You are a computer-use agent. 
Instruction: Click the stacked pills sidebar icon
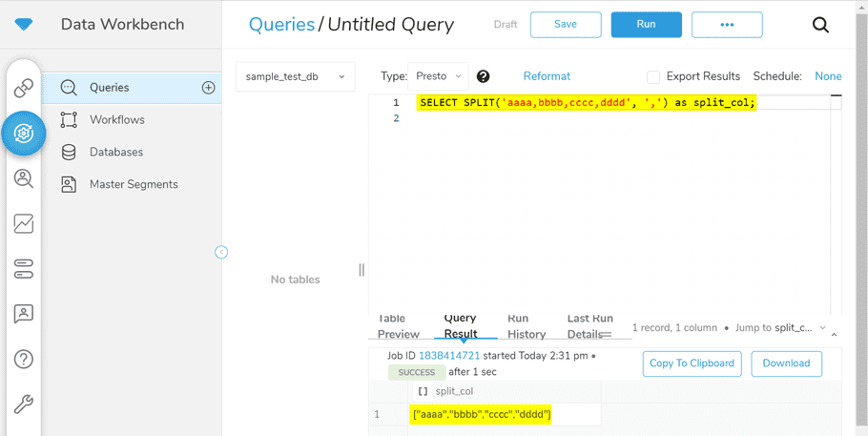[23, 269]
